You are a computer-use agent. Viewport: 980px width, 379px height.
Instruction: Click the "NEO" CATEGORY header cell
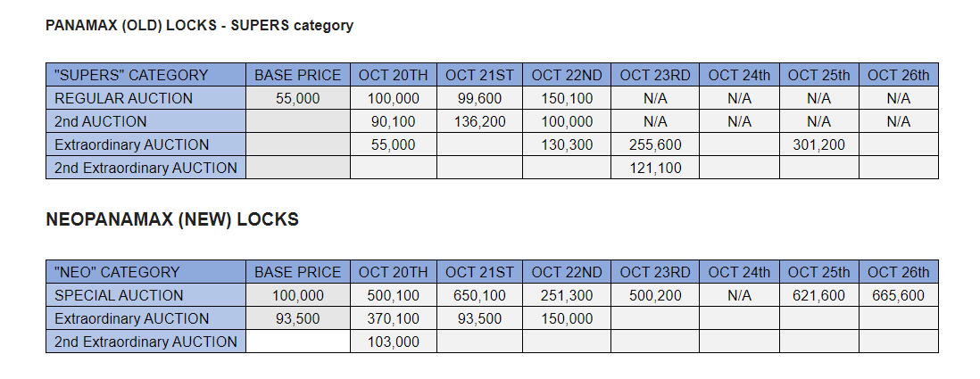click(x=145, y=272)
